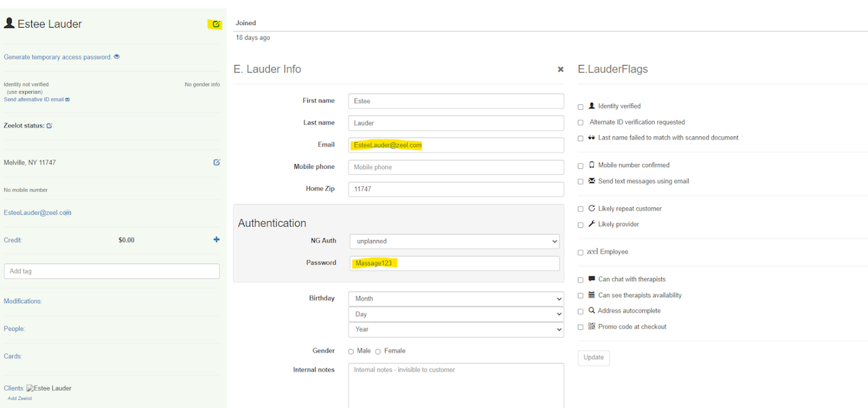Click into the Home Zip field
Image resolution: width=868 pixels, height=408 pixels.
coord(456,189)
